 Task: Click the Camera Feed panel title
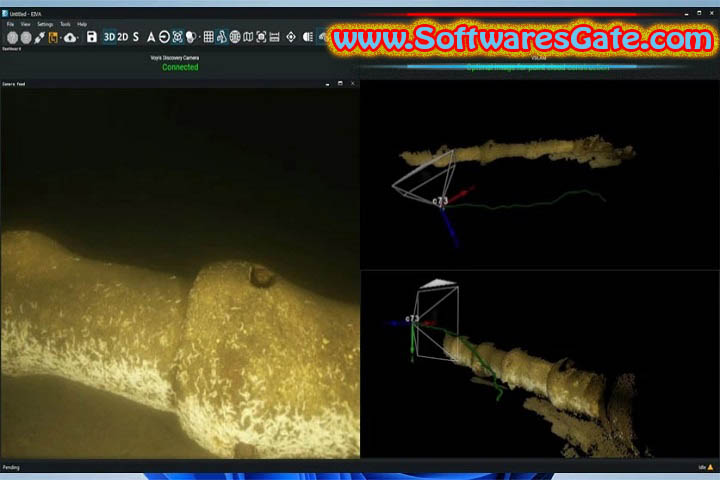[14, 84]
